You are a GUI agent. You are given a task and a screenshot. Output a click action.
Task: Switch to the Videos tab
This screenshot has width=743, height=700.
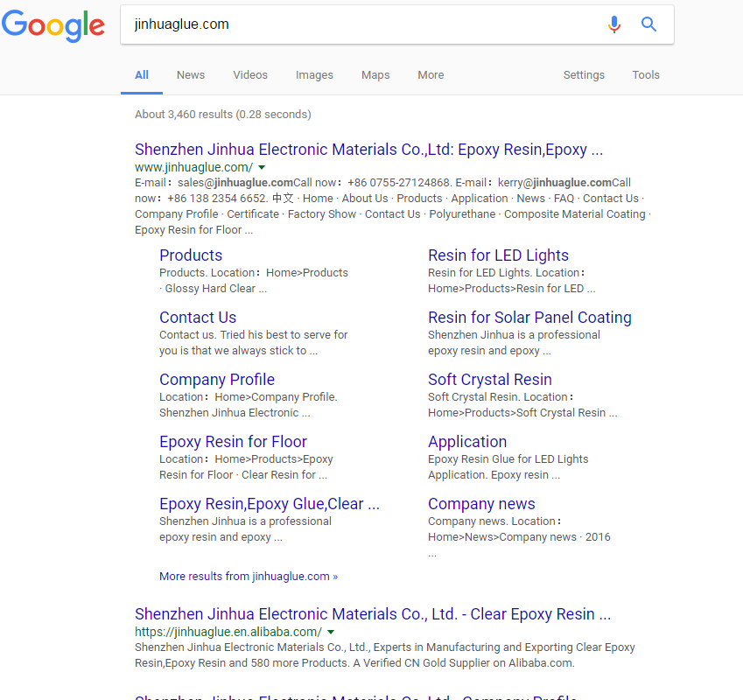250,75
